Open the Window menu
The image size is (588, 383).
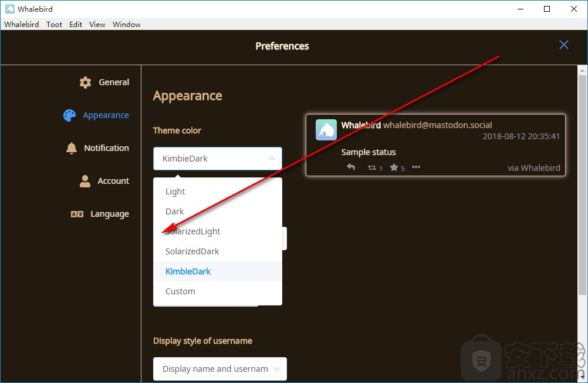[126, 25]
